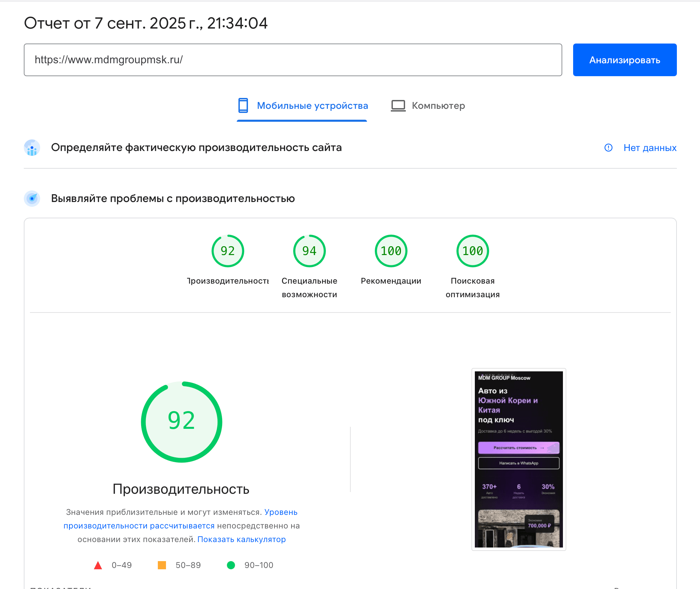This screenshot has width=700, height=589.
Task: Open the Нет данных link
Action: (650, 148)
